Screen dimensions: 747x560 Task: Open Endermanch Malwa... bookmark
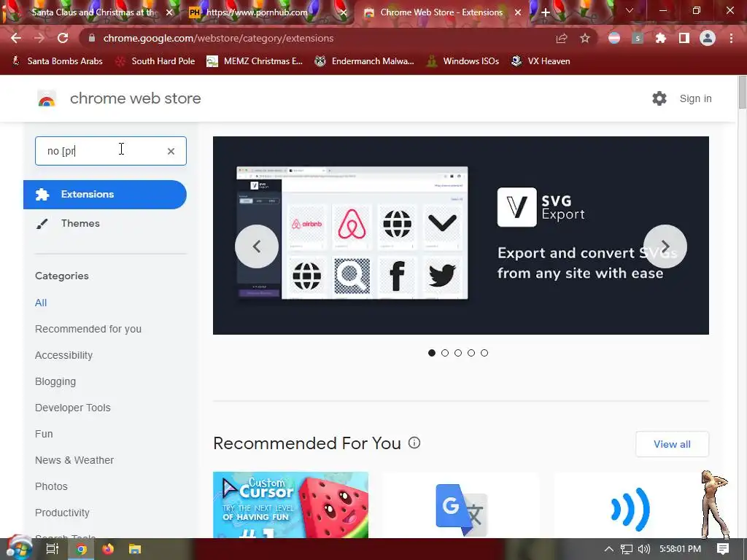click(x=365, y=61)
